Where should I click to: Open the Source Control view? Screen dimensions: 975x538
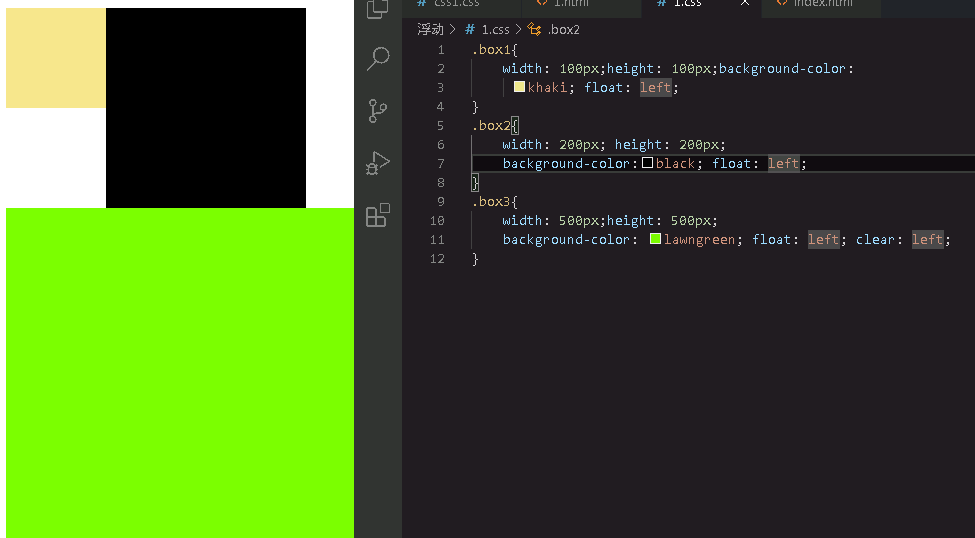pyautogui.click(x=377, y=111)
